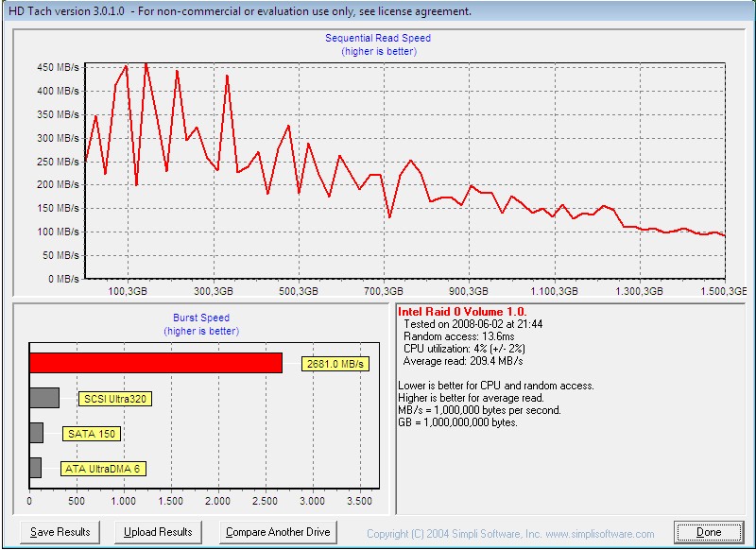This screenshot has height=550, width=756.
Task: Click 'Lower is better for CPU' line
Action: click(x=495, y=386)
